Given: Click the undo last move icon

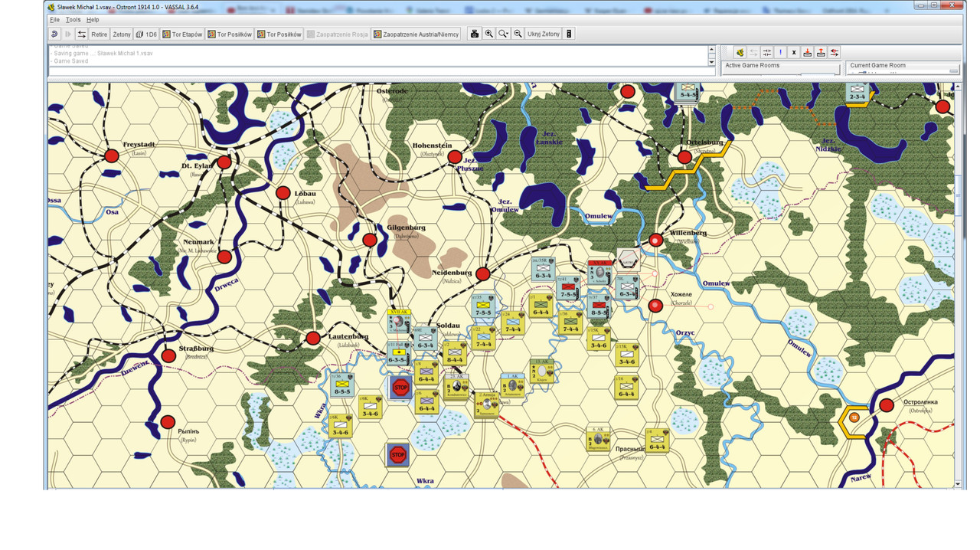Looking at the screenshot, I should (54, 34).
